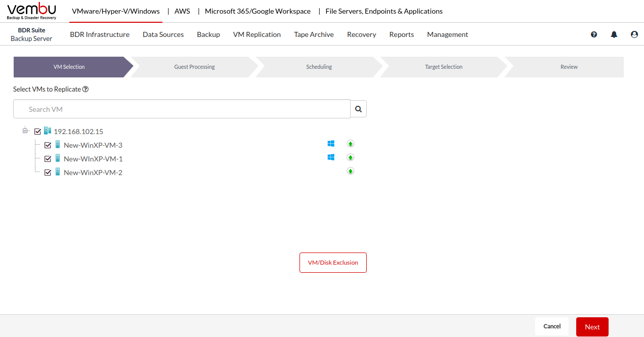Toggle the New-WinXP-VM-2 checkbox

48,173
